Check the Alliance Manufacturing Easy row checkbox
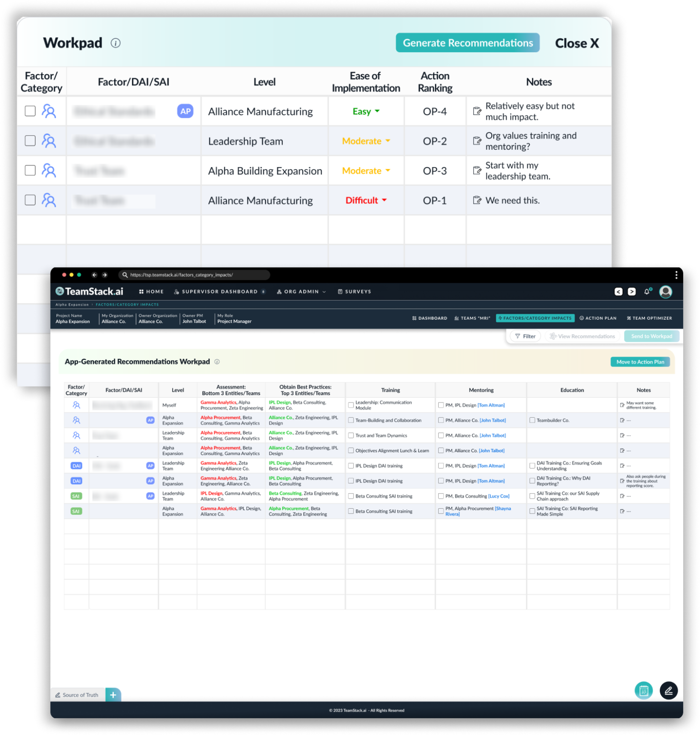The width and height of the screenshot is (700, 735). (30, 111)
